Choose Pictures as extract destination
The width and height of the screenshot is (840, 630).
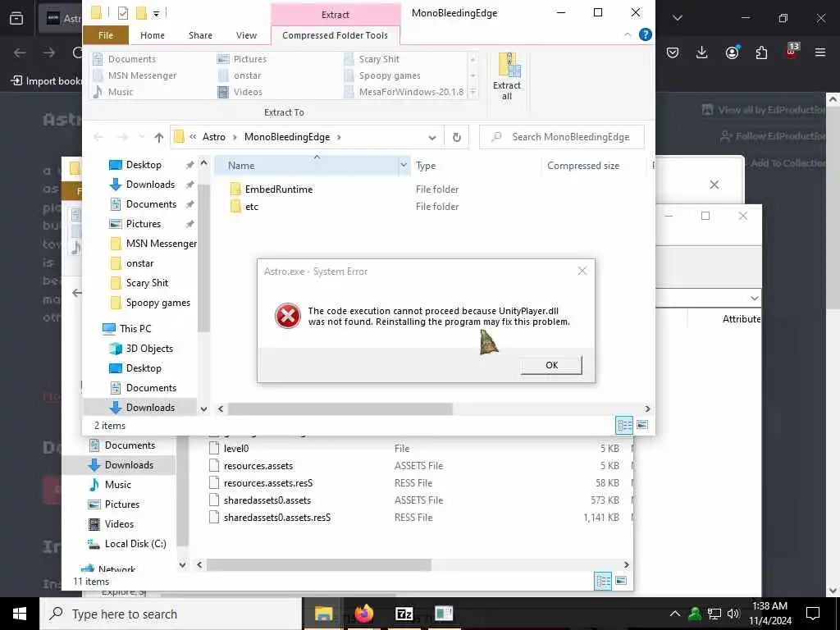[x=249, y=59]
